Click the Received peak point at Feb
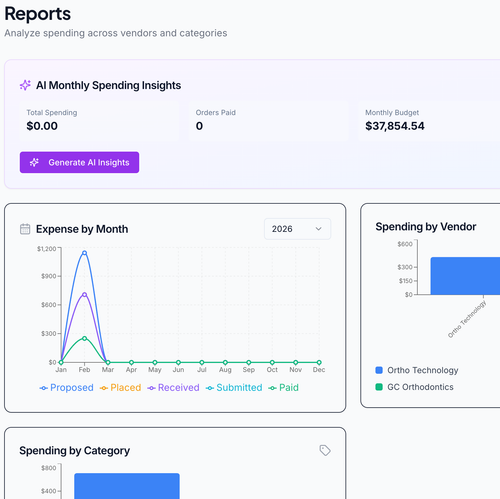This screenshot has width=500, height=499. [85, 295]
